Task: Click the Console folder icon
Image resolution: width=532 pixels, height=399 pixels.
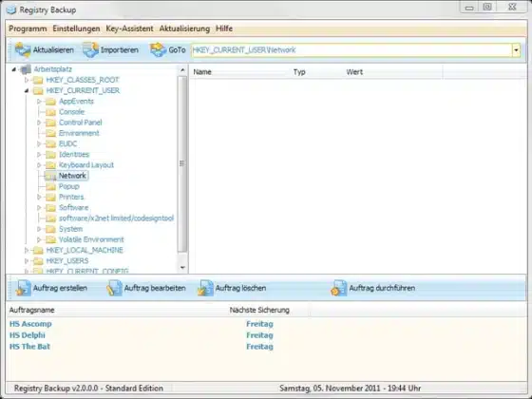Action: click(50, 112)
